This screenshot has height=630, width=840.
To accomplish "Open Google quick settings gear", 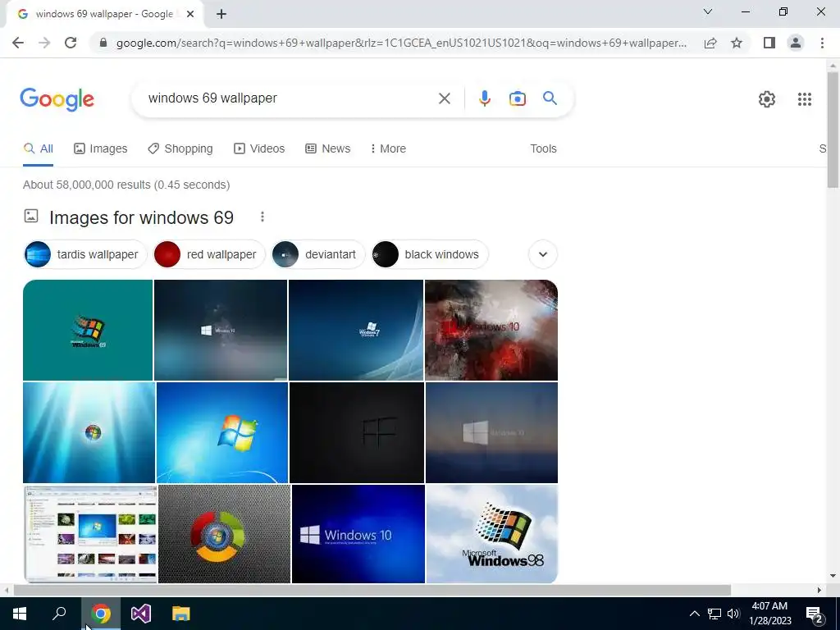I will [767, 99].
